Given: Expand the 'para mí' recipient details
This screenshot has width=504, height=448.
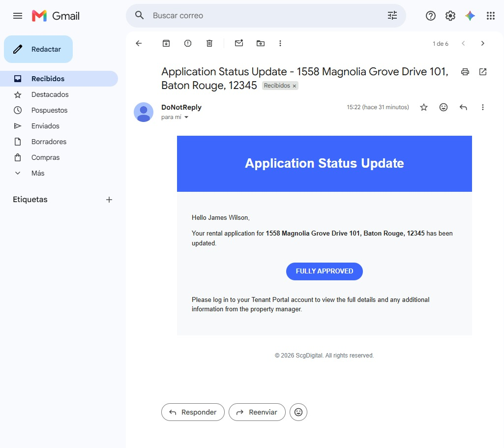Looking at the screenshot, I should [x=186, y=118].
